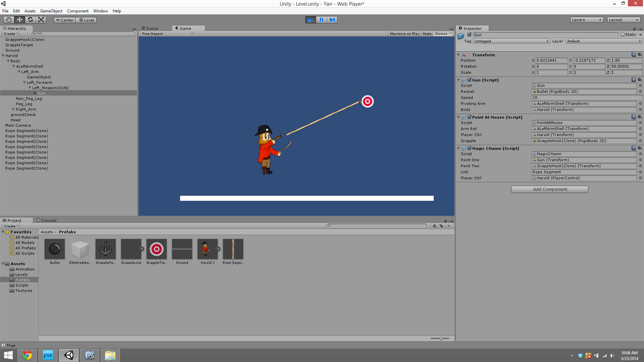
Task: Expand the Right_Arm hierarchy item
Action: pyautogui.click(x=14, y=109)
